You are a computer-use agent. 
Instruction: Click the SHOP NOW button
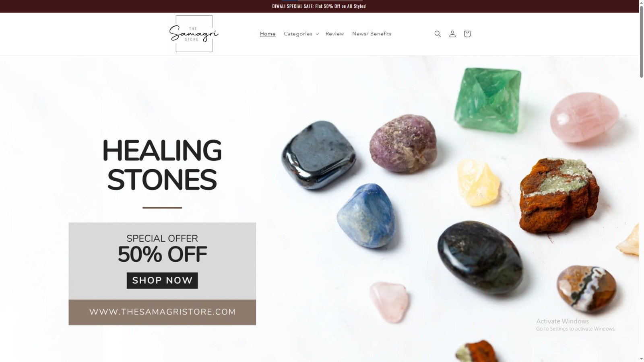162,280
